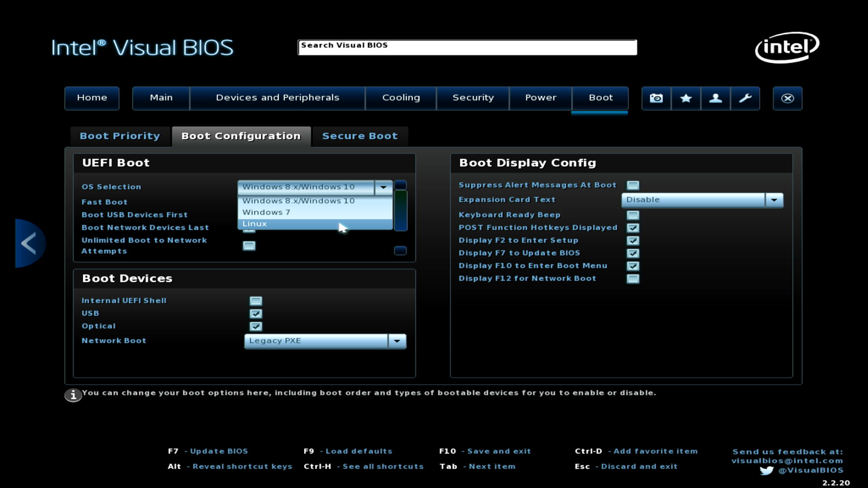This screenshot has width=868, height=488.
Task: Click UEFI Boot scroll up button
Action: click(x=401, y=185)
